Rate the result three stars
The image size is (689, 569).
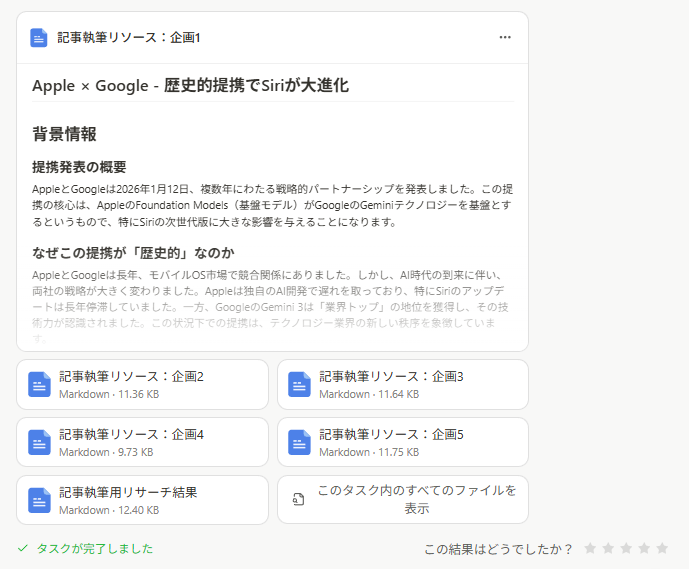coord(625,548)
